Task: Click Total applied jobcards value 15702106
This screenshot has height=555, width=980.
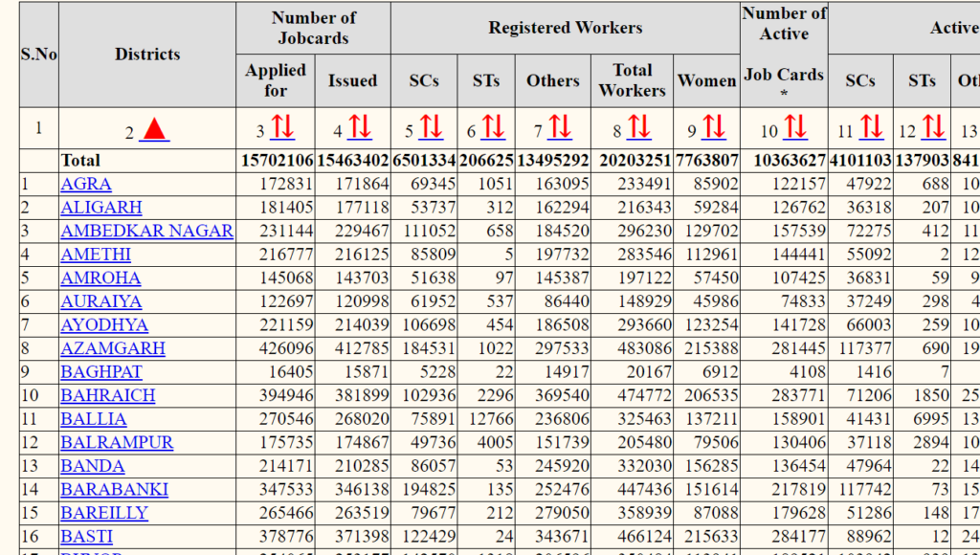Action: click(x=278, y=161)
